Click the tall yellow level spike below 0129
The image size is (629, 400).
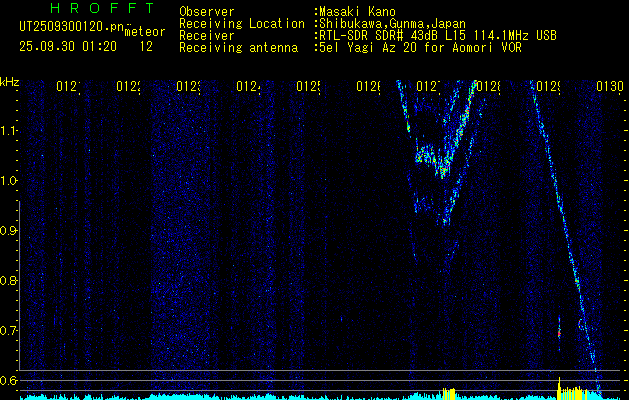coord(559,388)
